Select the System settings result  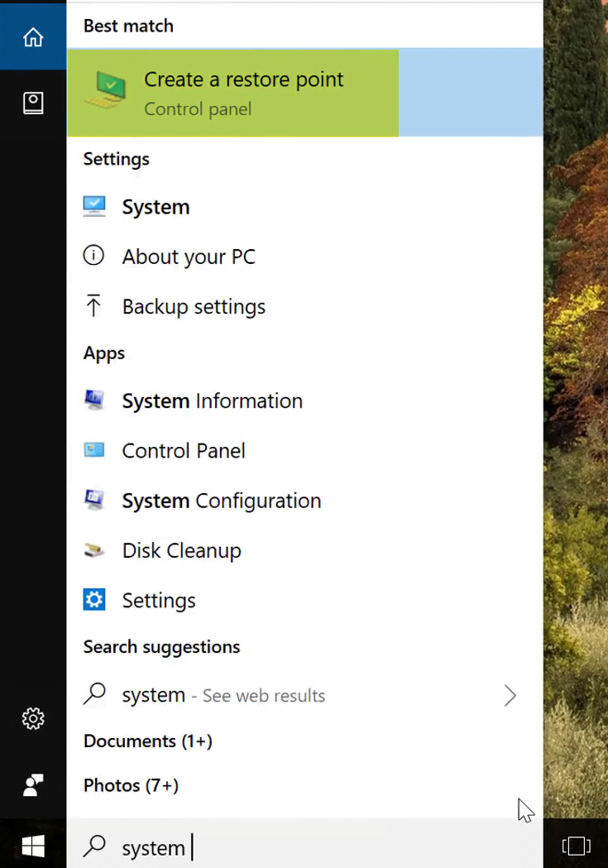[305, 207]
